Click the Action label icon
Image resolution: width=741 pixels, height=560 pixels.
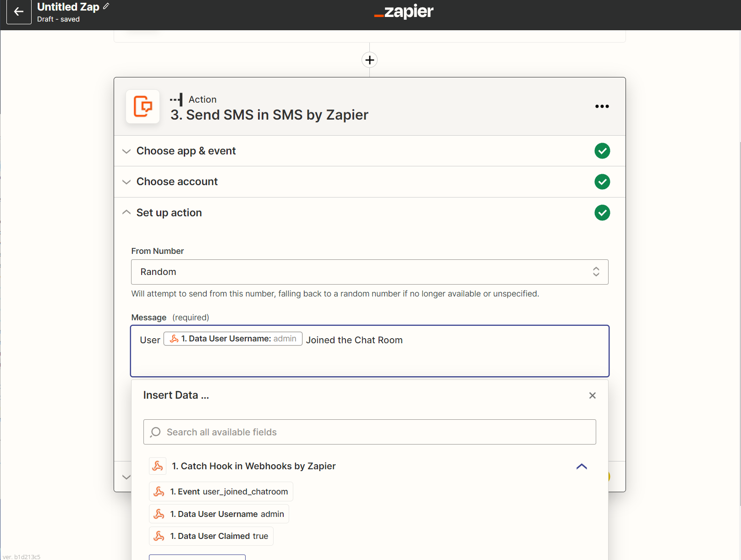176,99
